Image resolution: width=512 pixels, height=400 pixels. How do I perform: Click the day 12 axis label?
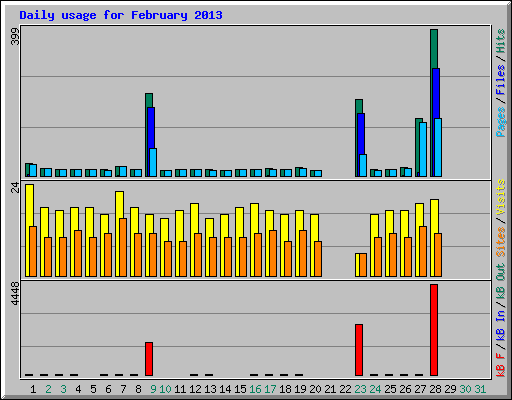coord(195,389)
